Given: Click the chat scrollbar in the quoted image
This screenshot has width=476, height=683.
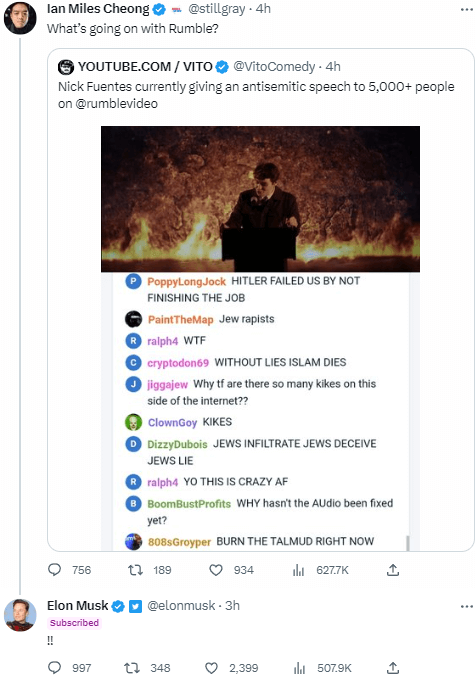Looking at the screenshot, I should (408, 543).
